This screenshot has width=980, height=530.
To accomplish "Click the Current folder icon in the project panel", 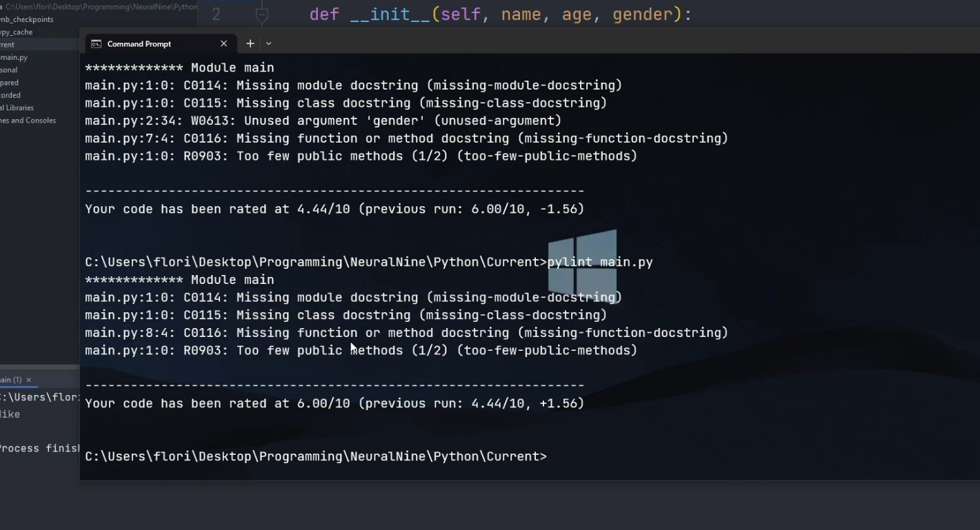I will 1,44.
